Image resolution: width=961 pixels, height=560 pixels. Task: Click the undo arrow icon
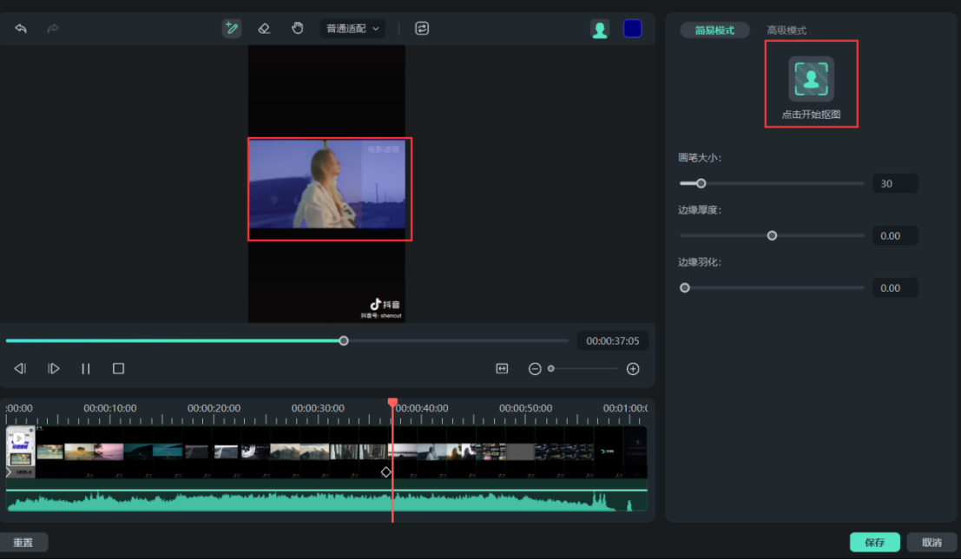[21, 29]
